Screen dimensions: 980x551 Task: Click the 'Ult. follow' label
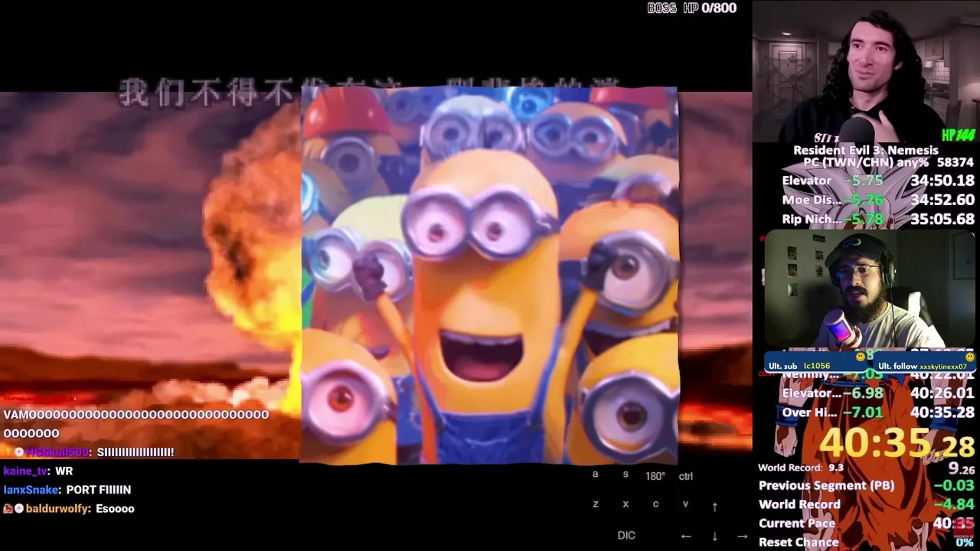(897, 367)
